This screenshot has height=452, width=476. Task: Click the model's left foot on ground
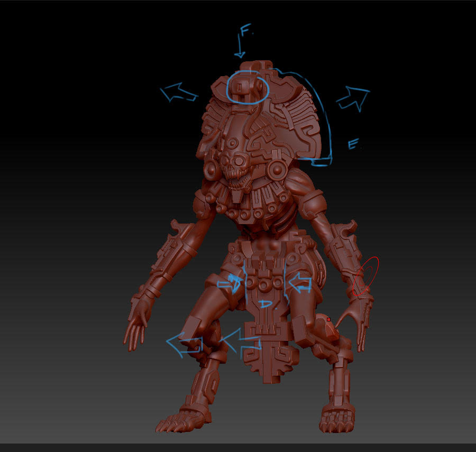(181, 421)
